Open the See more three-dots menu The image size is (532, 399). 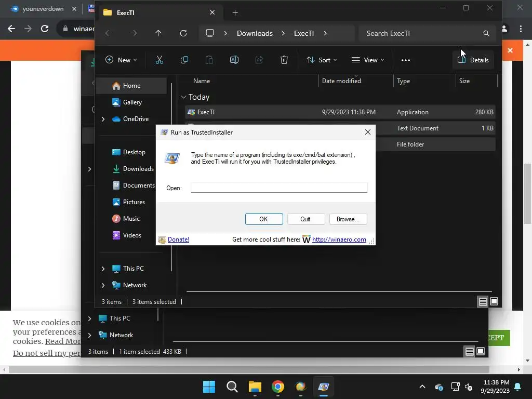pyautogui.click(x=405, y=60)
